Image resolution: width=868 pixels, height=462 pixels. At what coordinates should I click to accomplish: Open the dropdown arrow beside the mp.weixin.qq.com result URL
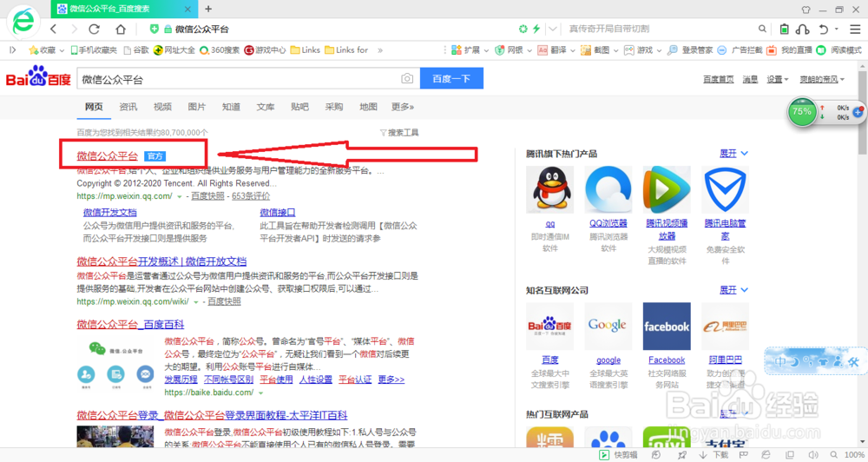pos(180,196)
